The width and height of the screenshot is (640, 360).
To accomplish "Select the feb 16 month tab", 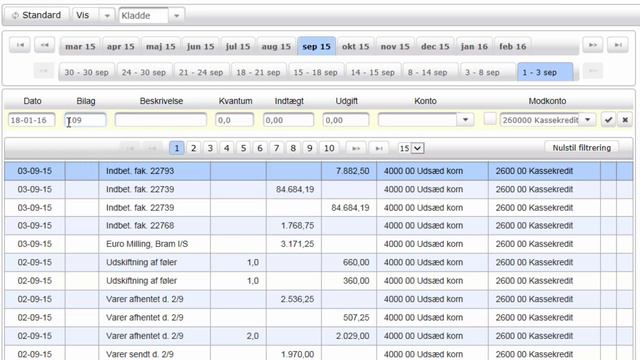I will [x=513, y=46].
